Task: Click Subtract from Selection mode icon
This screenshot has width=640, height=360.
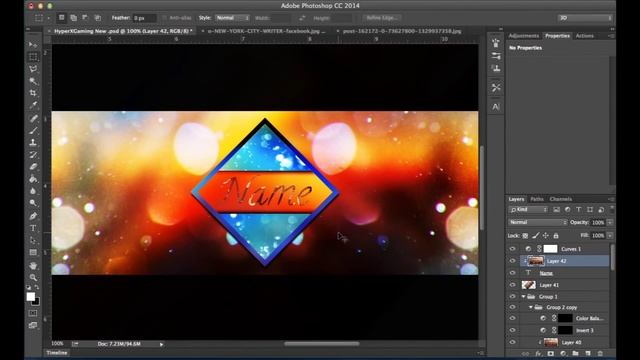Action: pos(85,18)
